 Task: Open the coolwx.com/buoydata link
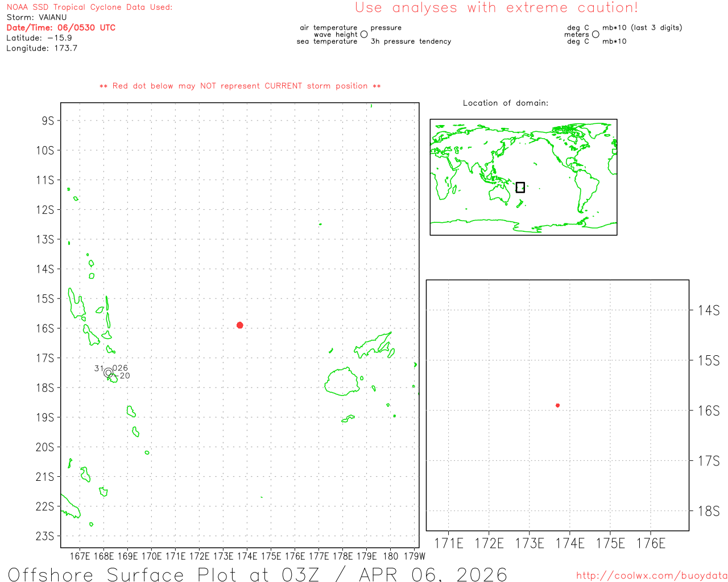click(651, 576)
